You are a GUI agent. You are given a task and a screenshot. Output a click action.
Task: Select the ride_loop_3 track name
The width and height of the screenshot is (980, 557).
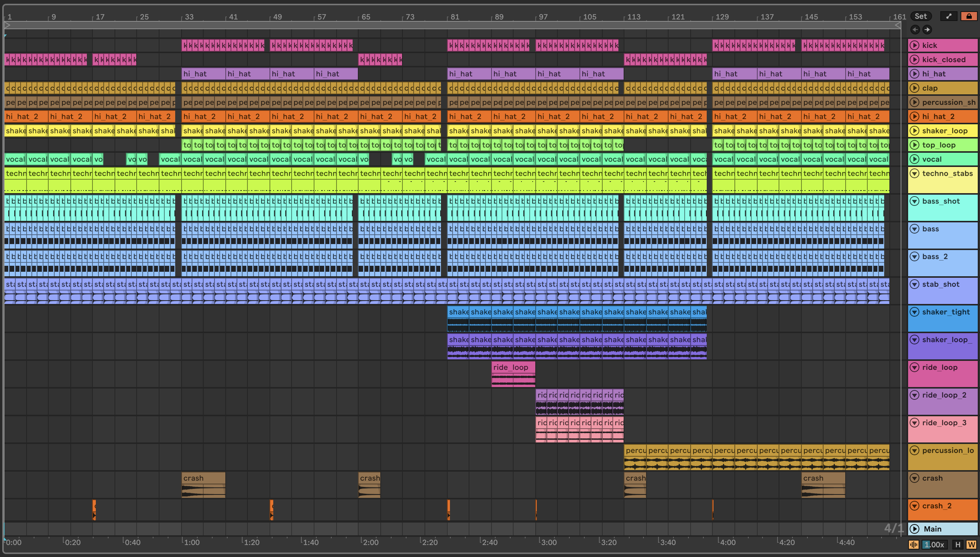(x=944, y=422)
